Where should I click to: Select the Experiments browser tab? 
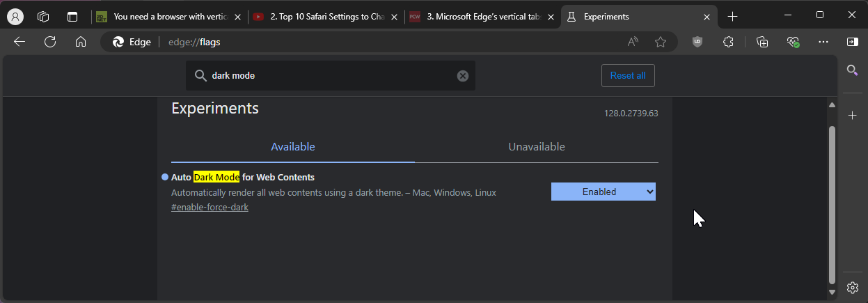(x=639, y=17)
